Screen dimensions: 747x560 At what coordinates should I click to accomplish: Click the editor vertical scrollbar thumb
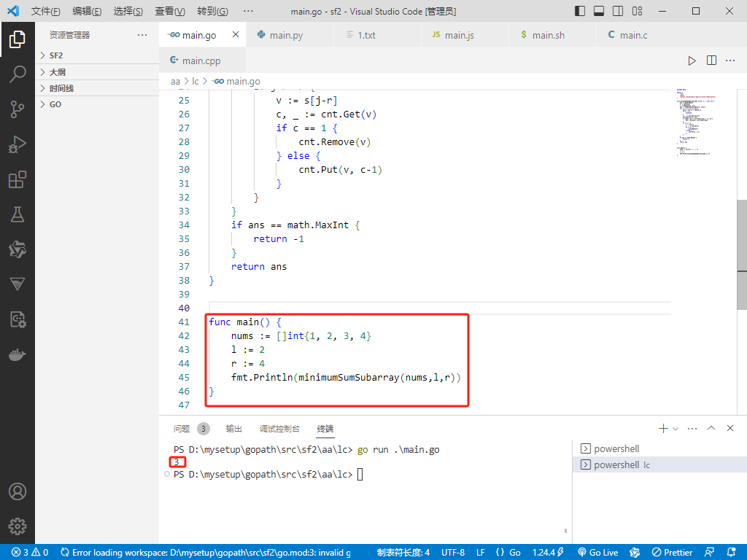[x=742, y=254]
